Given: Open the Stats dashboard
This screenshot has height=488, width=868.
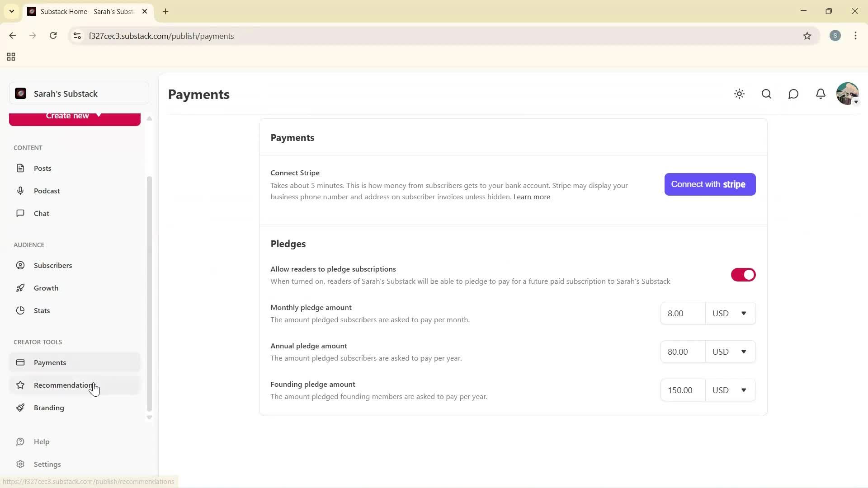Looking at the screenshot, I should point(42,310).
